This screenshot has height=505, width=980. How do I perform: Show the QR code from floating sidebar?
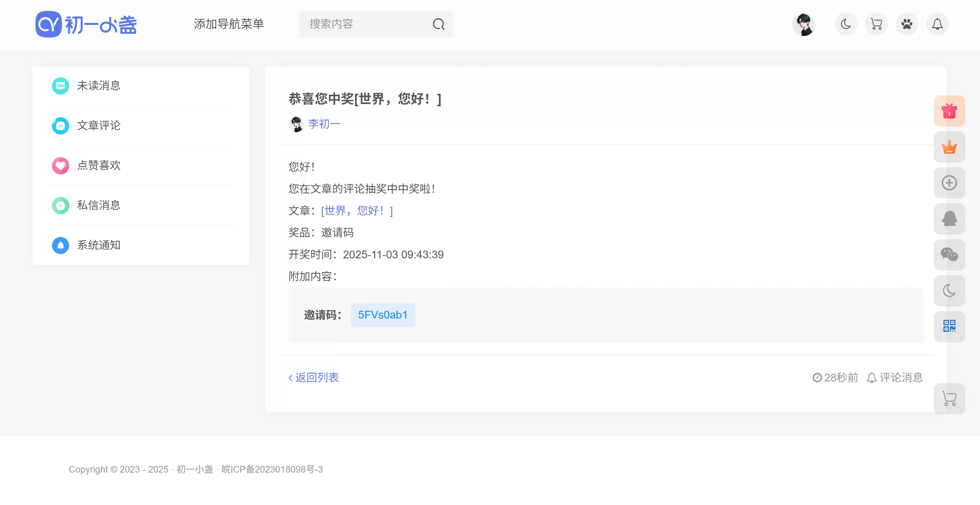tap(949, 327)
